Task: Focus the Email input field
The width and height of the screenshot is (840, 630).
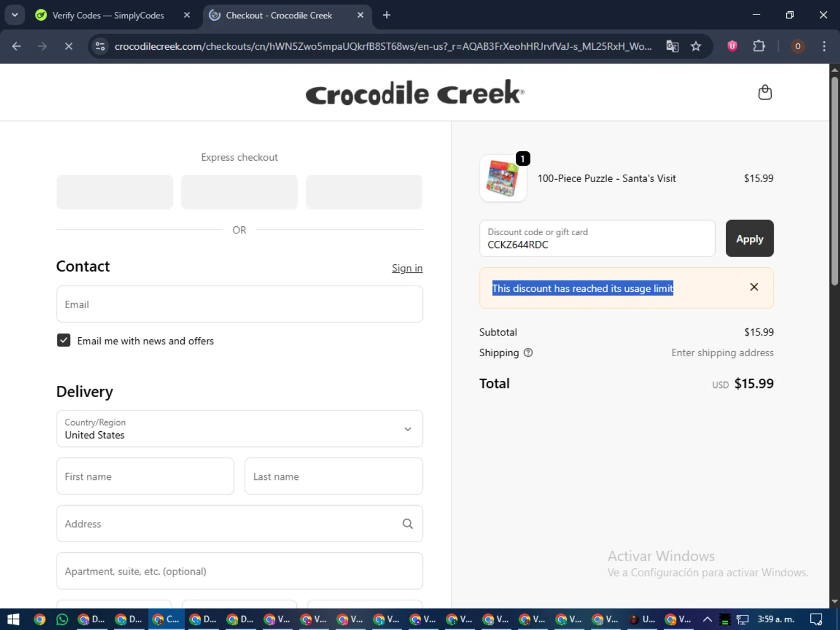Action: pyautogui.click(x=240, y=304)
